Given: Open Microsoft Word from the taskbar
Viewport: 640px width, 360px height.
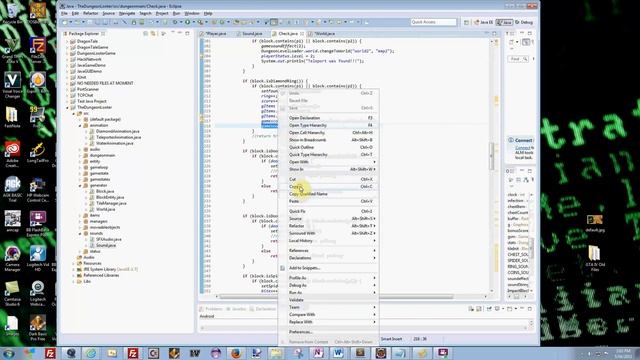Looking at the screenshot, I should (338, 353).
